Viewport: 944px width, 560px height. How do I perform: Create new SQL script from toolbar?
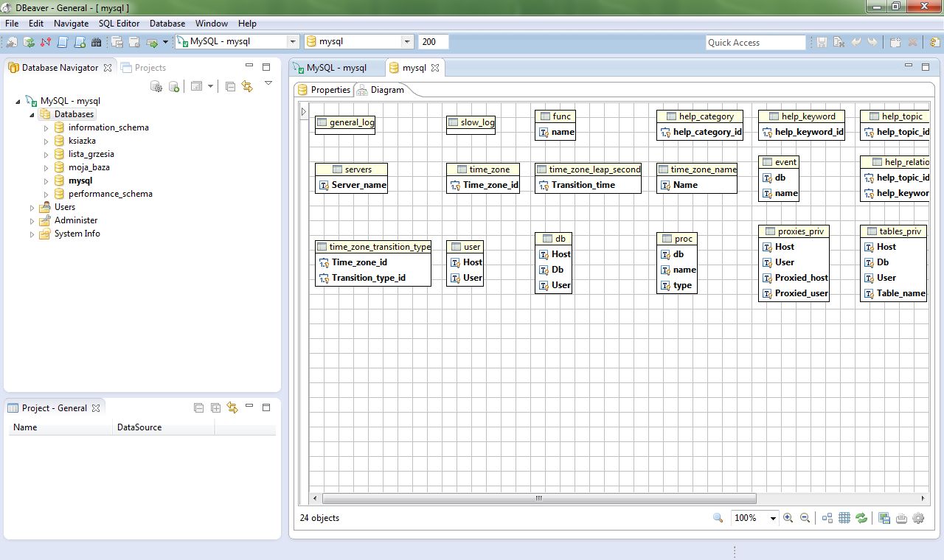tap(80, 42)
